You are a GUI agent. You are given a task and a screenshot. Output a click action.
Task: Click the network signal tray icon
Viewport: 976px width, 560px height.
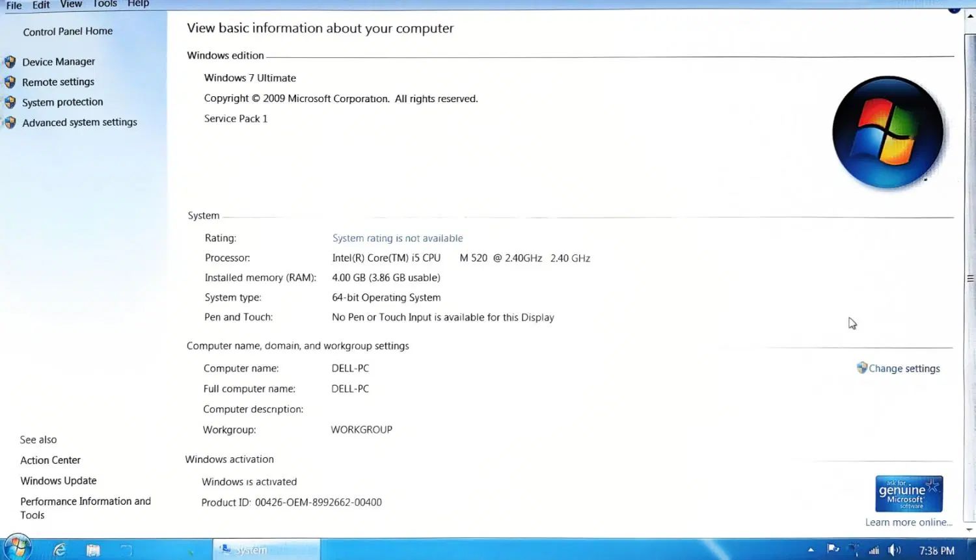[x=874, y=550]
